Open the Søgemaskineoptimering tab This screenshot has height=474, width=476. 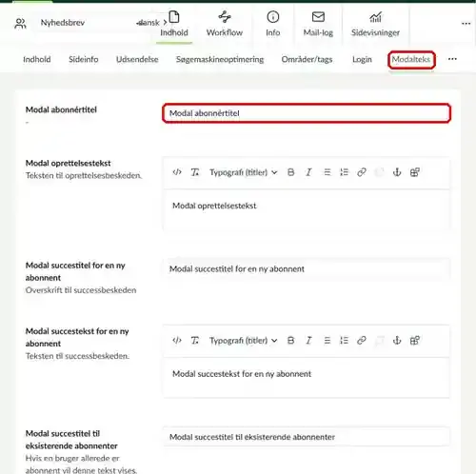point(220,59)
